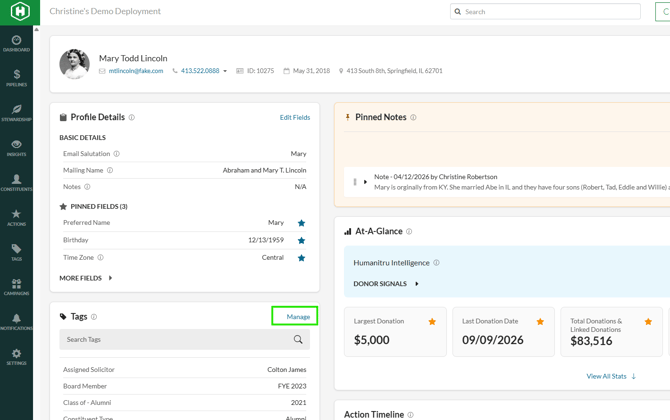670x420 pixels.
Task: Click the Birthday value 12/13/1959
Action: point(266,240)
